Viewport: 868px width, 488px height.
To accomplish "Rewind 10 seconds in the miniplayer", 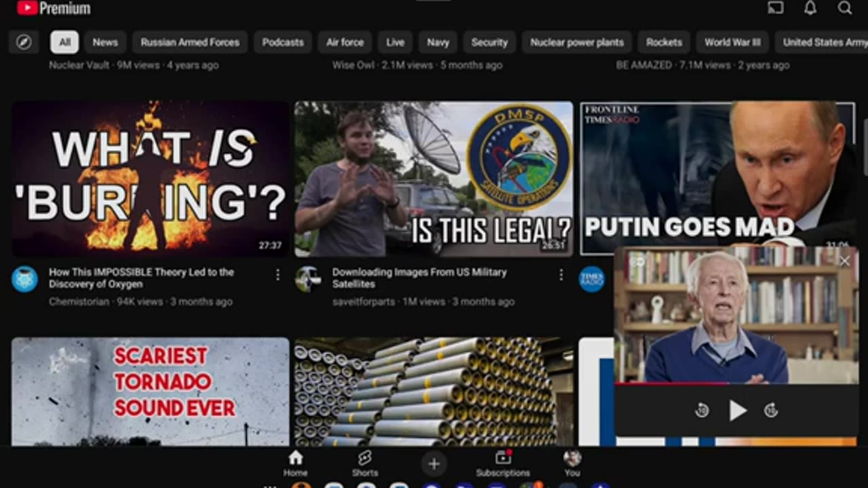I will pyautogui.click(x=702, y=410).
